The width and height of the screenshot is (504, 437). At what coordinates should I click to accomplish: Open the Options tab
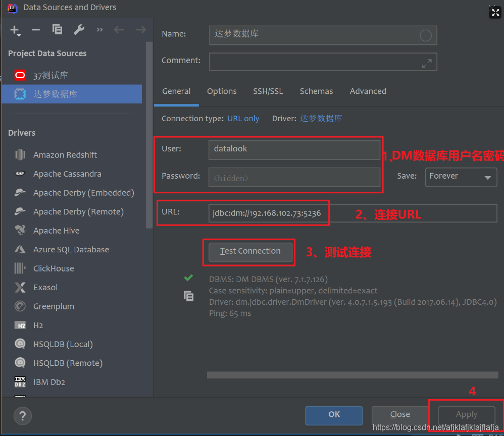(222, 91)
